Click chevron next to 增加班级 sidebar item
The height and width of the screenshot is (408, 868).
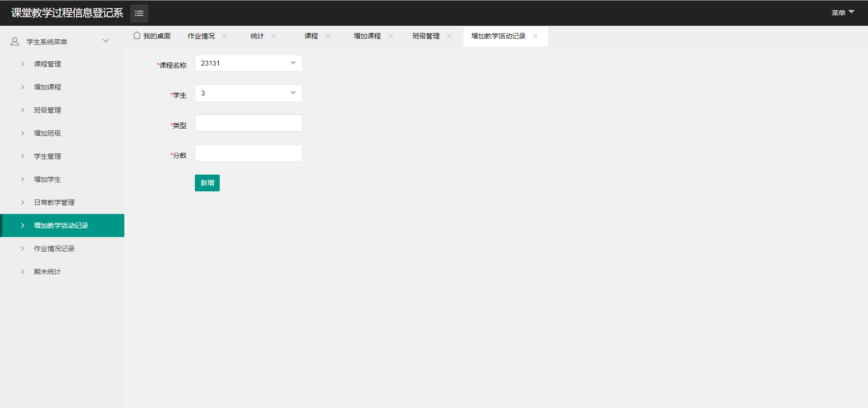(x=23, y=133)
